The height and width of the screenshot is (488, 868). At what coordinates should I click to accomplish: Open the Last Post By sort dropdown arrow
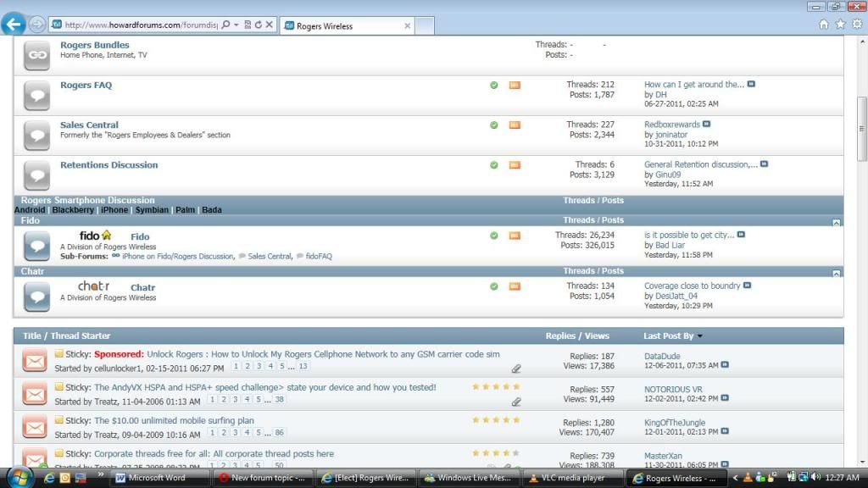[699, 336]
